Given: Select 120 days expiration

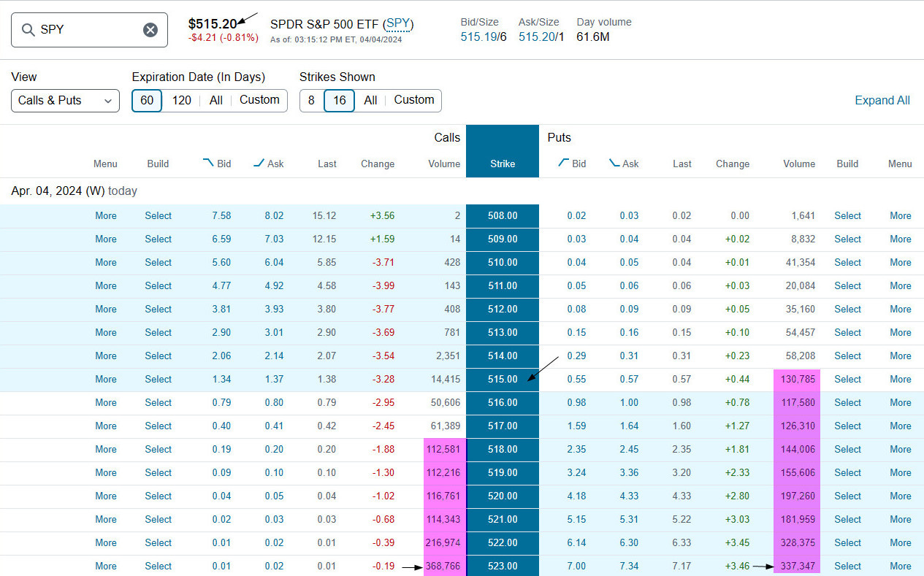Looking at the screenshot, I should click(181, 101).
